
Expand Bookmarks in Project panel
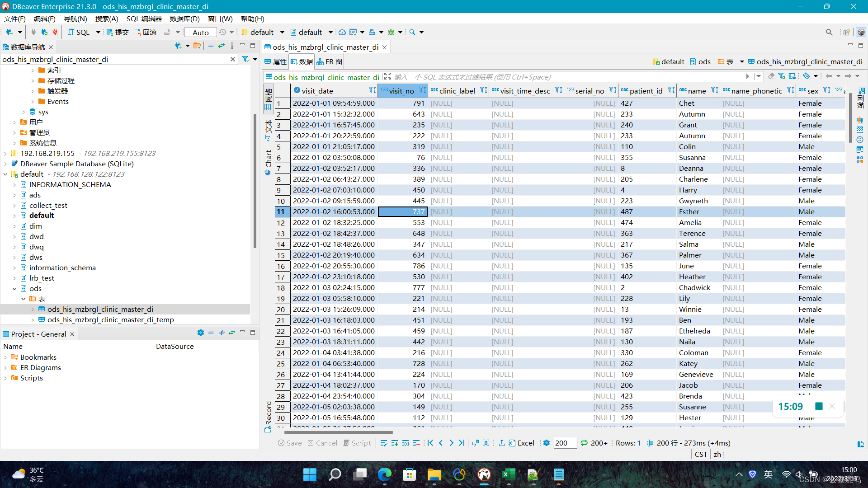click(5, 357)
